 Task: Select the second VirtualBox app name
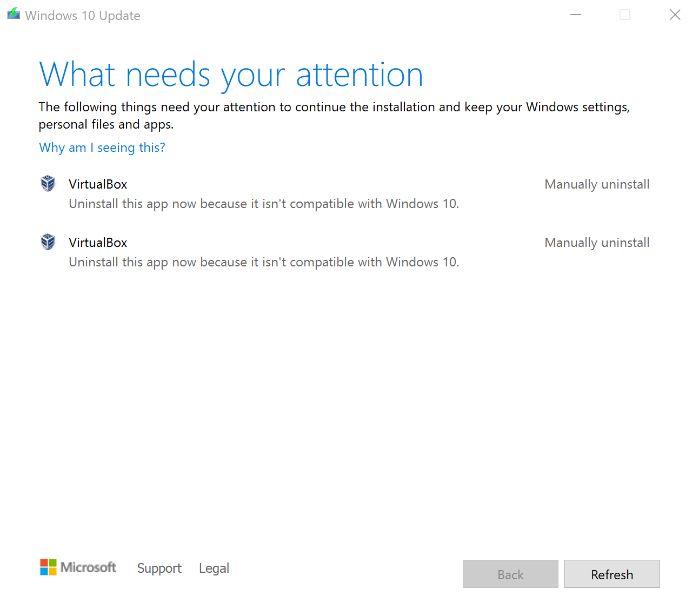coord(98,243)
